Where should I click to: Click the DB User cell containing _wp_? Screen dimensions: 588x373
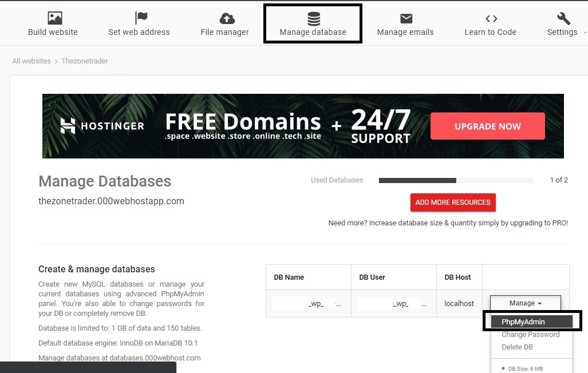[x=394, y=303]
